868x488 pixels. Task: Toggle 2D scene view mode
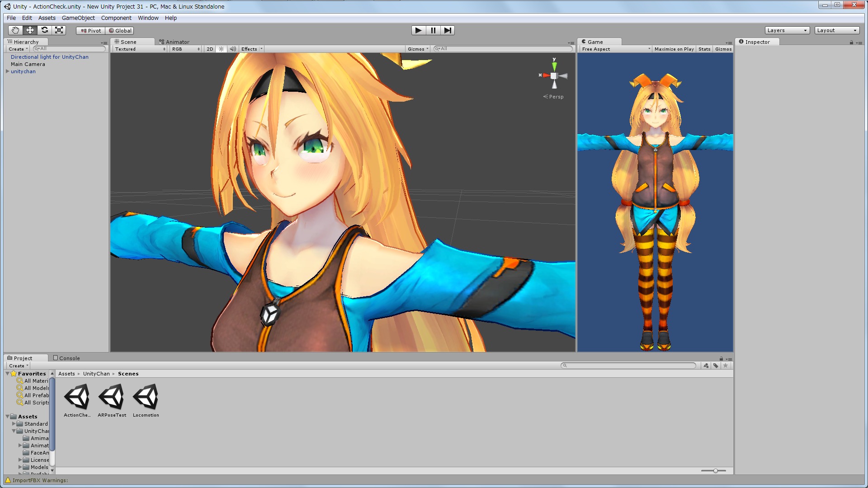click(x=210, y=49)
